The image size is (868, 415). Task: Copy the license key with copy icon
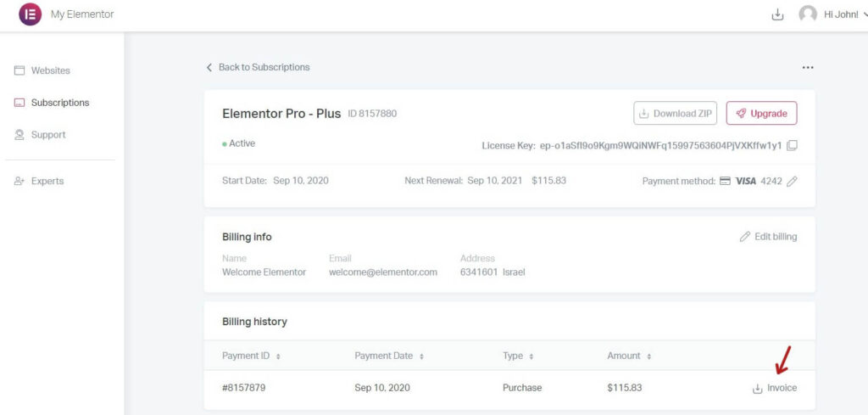click(793, 146)
